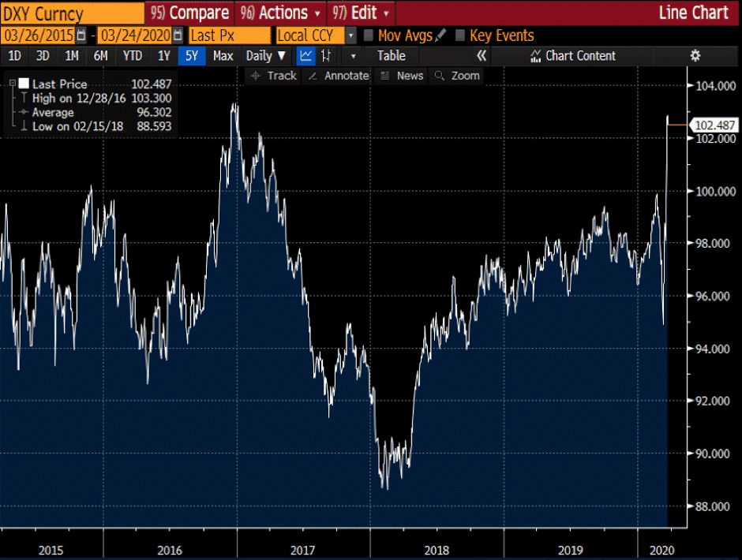Collapse the legend tree expander
Viewport: 742px width, 560px height.
coord(13,84)
